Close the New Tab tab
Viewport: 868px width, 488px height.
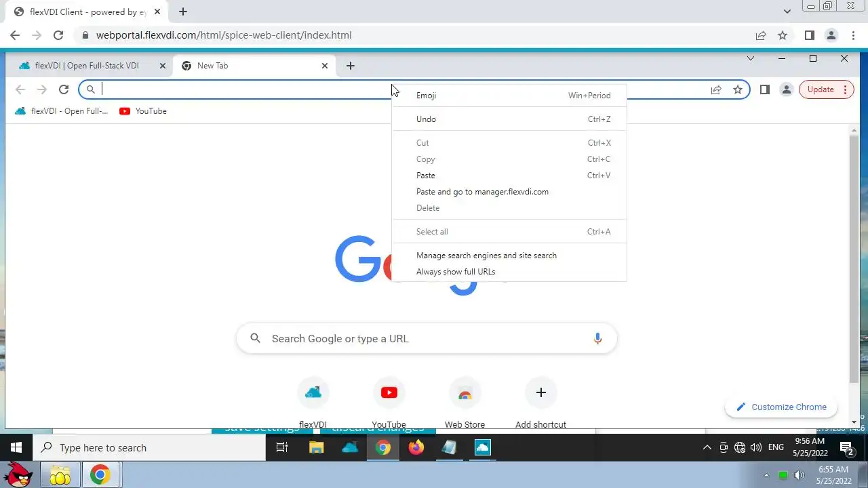[325, 66]
